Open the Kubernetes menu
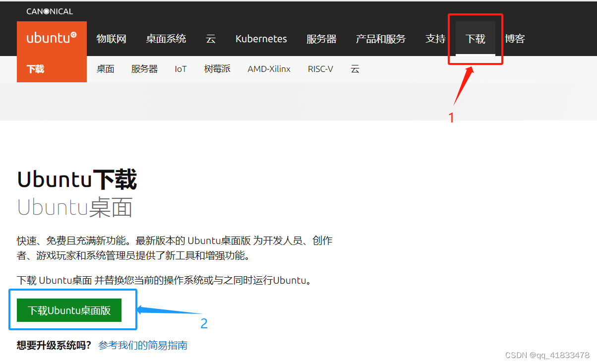597x364 pixels. (x=261, y=39)
